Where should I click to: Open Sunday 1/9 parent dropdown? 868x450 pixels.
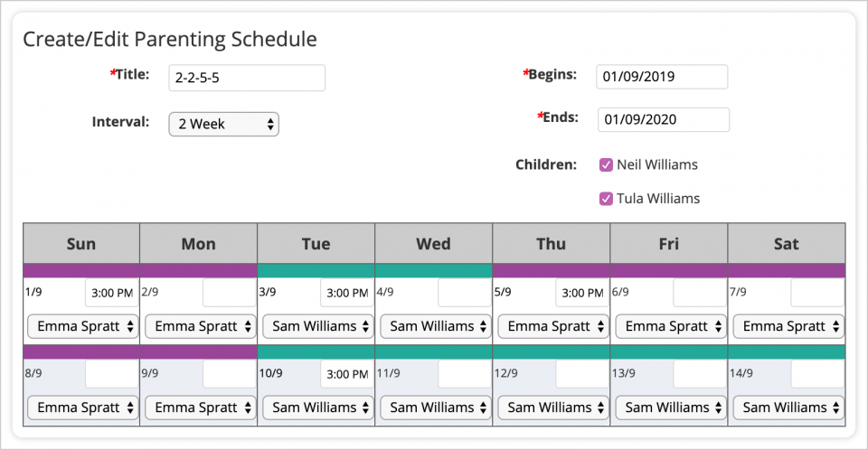[83, 326]
